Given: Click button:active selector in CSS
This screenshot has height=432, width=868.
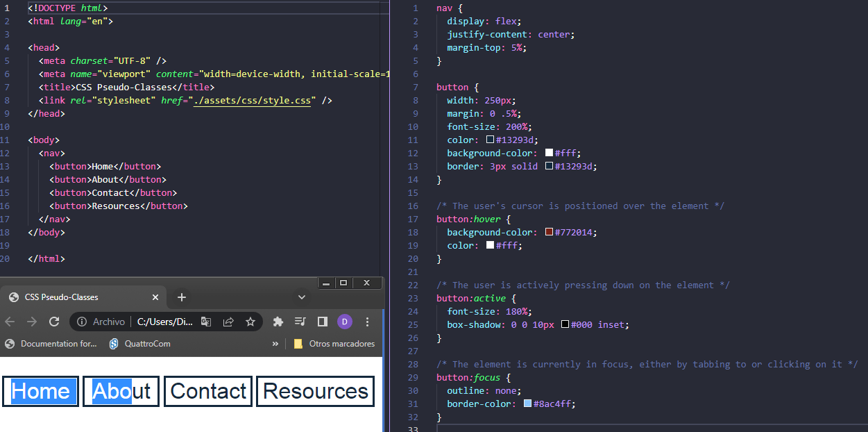Looking at the screenshot, I should (x=471, y=298).
